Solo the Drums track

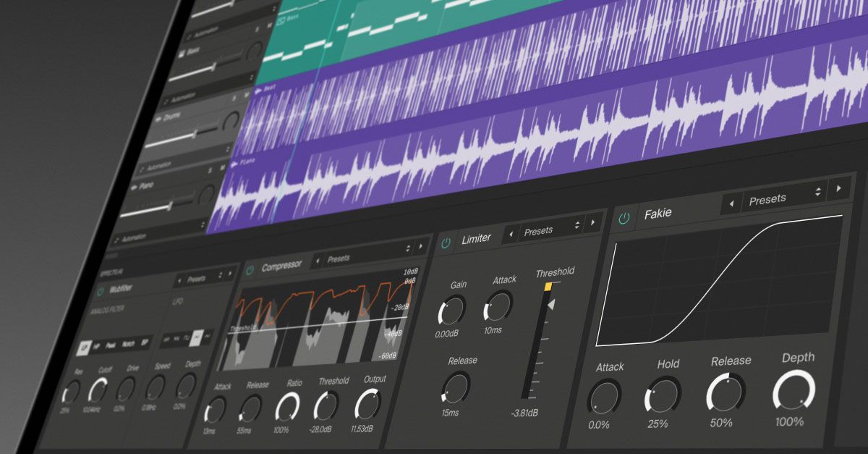click(234, 98)
